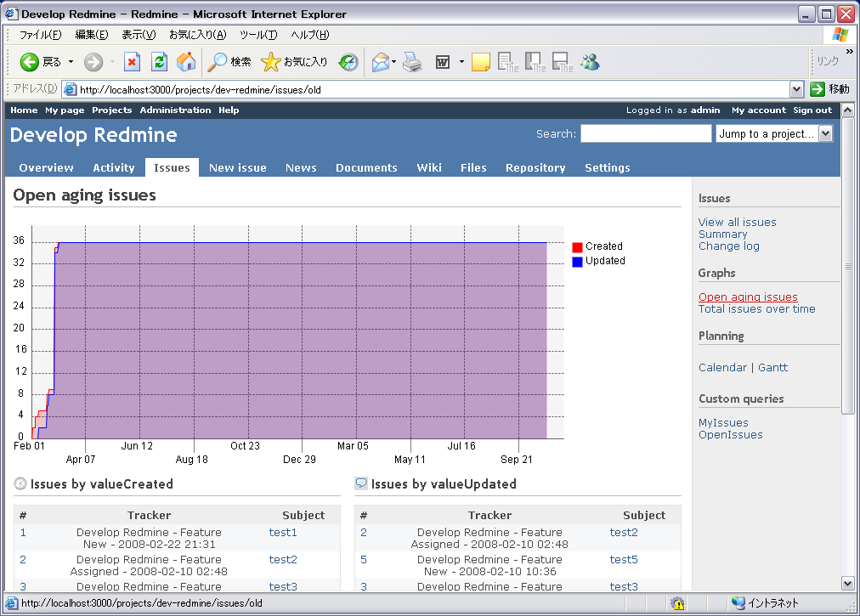Click the Stop loading icon
This screenshot has height=616, width=860.
coord(132,62)
